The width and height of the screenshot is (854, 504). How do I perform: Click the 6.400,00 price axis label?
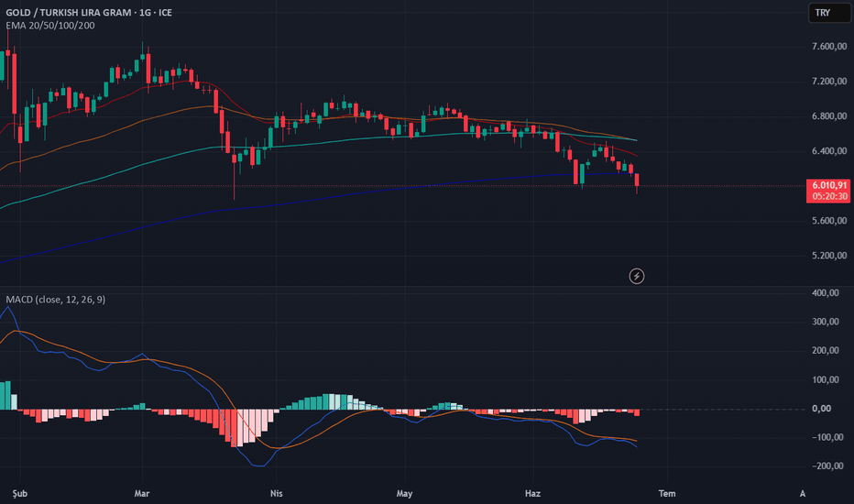tap(829, 151)
